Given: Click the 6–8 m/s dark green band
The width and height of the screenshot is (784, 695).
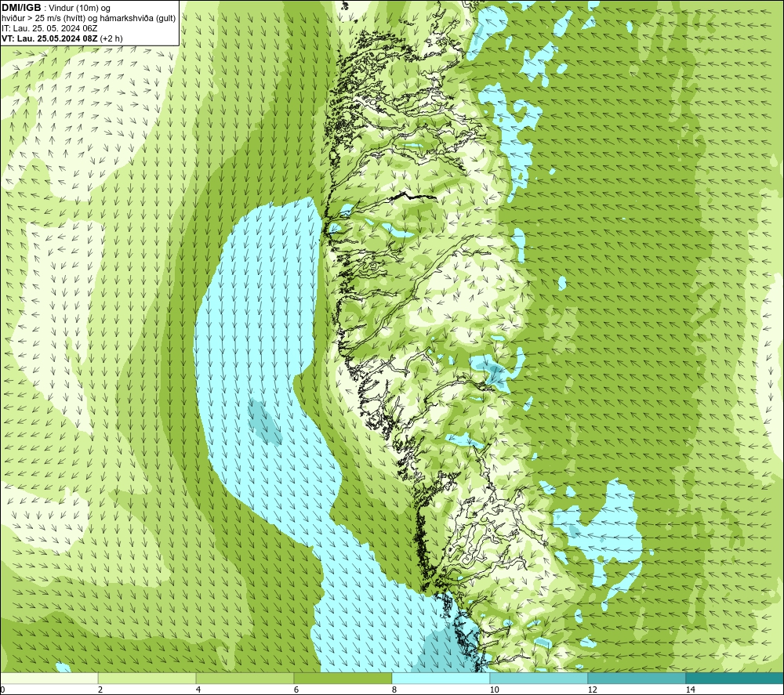Looking at the screenshot, I should 343,678.
